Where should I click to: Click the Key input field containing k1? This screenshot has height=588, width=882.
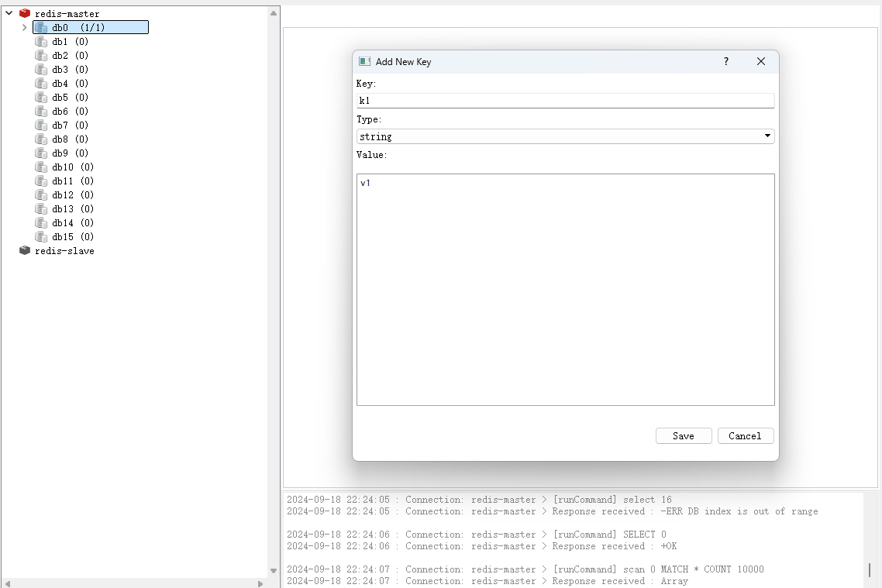pyautogui.click(x=565, y=101)
